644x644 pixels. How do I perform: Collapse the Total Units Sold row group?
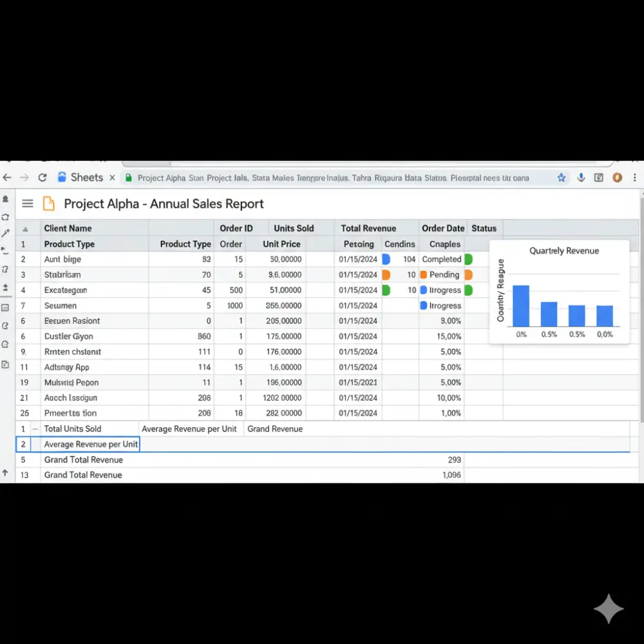[x=35, y=428]
